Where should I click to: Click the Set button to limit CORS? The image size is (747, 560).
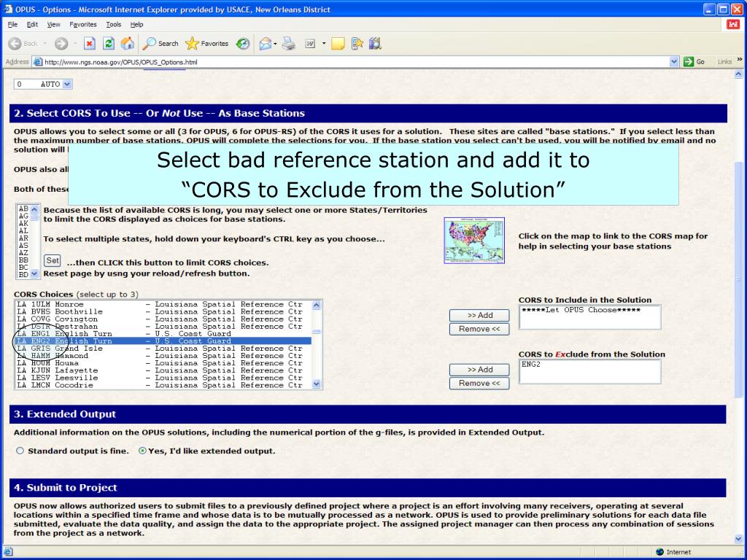coord(53,260)
